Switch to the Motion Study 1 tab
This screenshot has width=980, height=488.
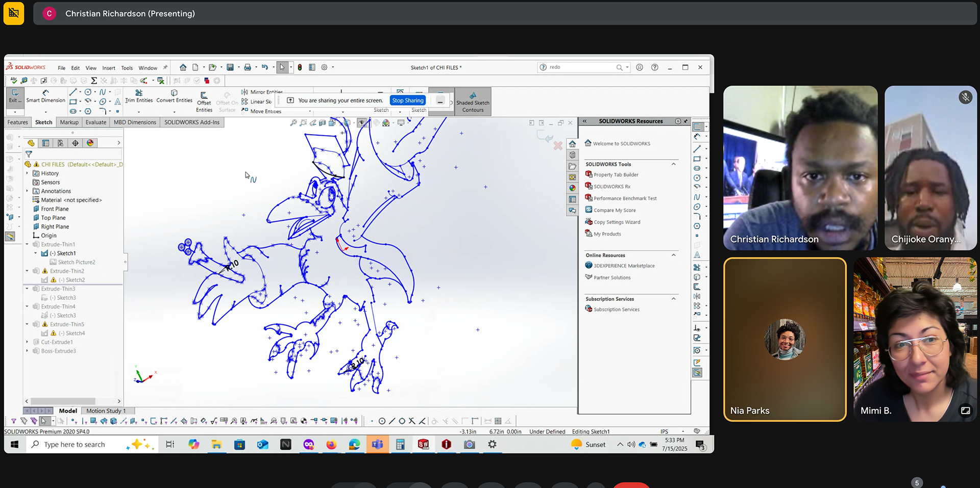(106, 411)
